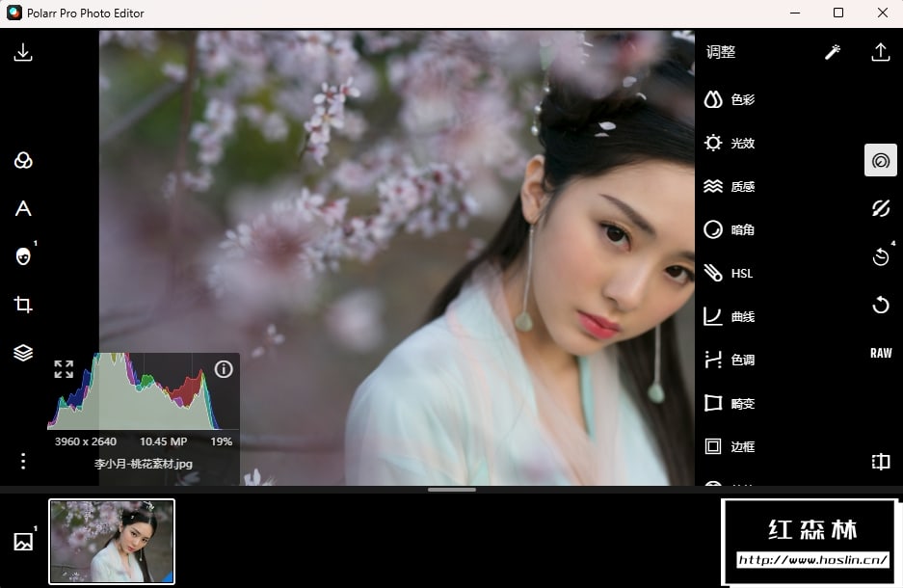
Task: Click the reset rotate-arrow icon
Action: coord(881,304)
